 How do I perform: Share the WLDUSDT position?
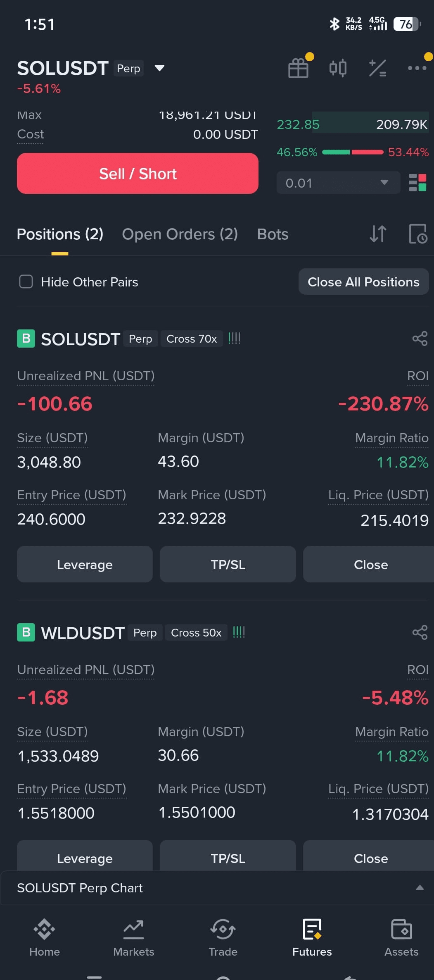click(x=420, y=632)
